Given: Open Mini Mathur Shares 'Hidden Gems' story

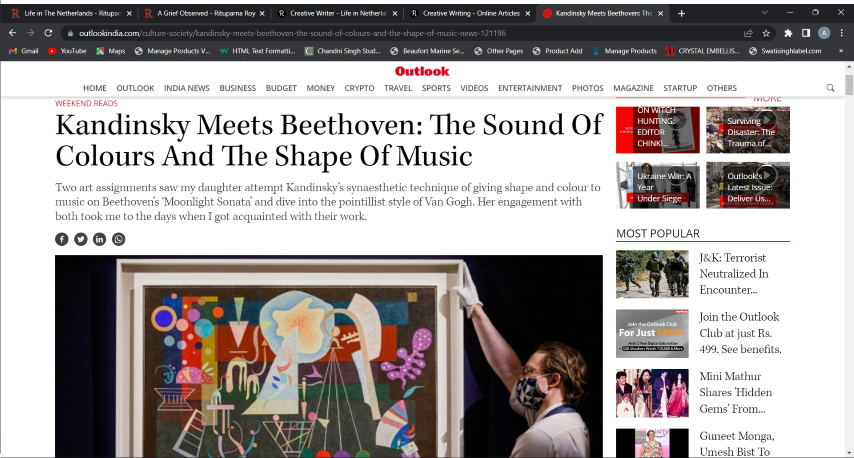Looking at the screenshot, I should pyautogui.click(x=736, y=393).
